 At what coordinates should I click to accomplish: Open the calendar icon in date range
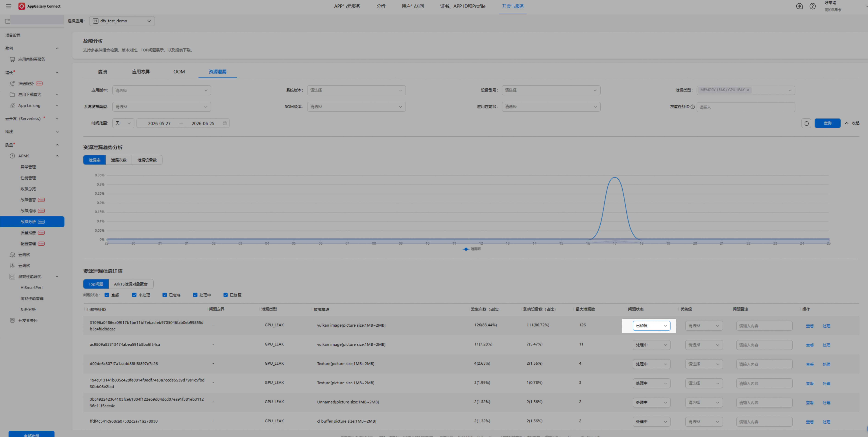click(225, 123)
